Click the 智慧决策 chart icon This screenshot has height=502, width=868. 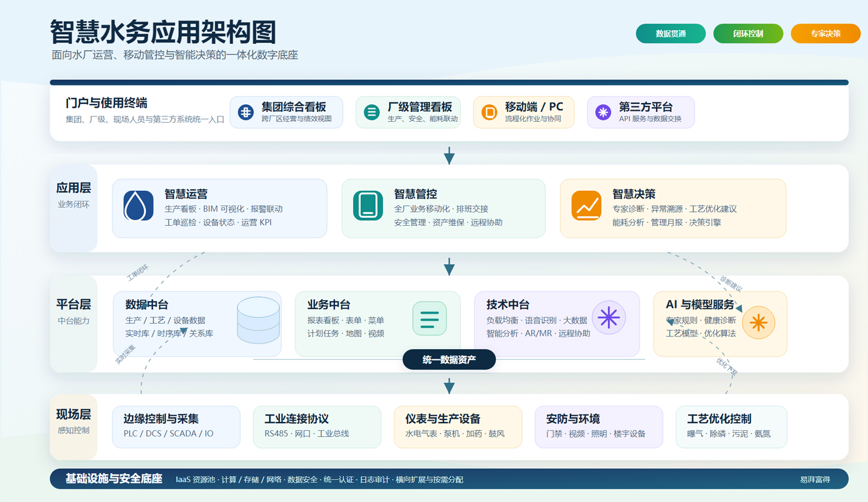pos(587,206)
